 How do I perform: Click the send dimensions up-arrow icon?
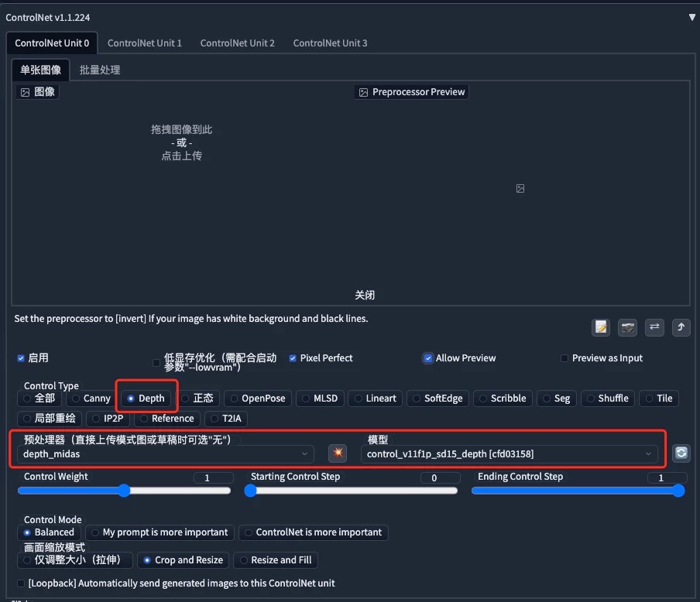pos(681,327)
